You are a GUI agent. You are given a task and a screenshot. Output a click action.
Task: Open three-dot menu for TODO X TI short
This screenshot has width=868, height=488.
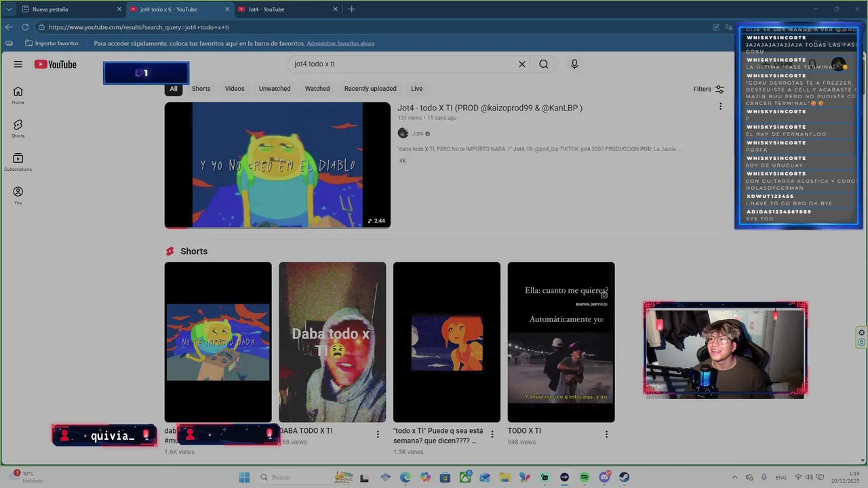pos(606,434)
